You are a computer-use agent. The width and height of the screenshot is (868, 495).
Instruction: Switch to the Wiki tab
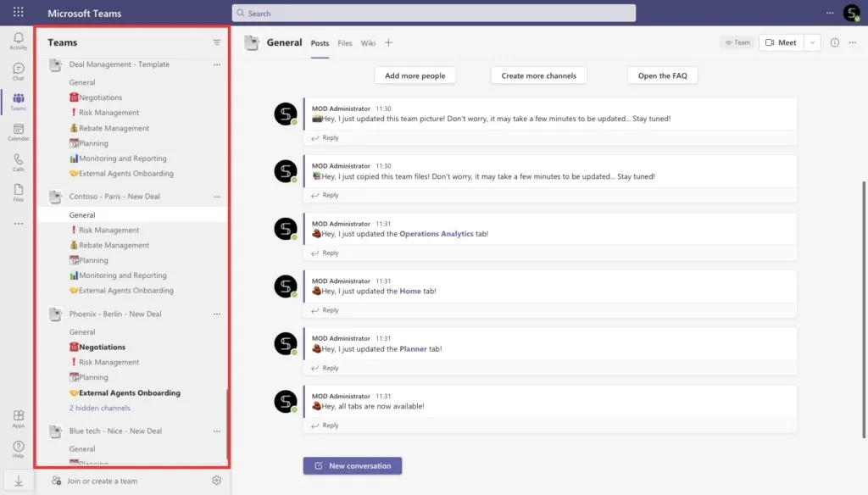[368, 43]
